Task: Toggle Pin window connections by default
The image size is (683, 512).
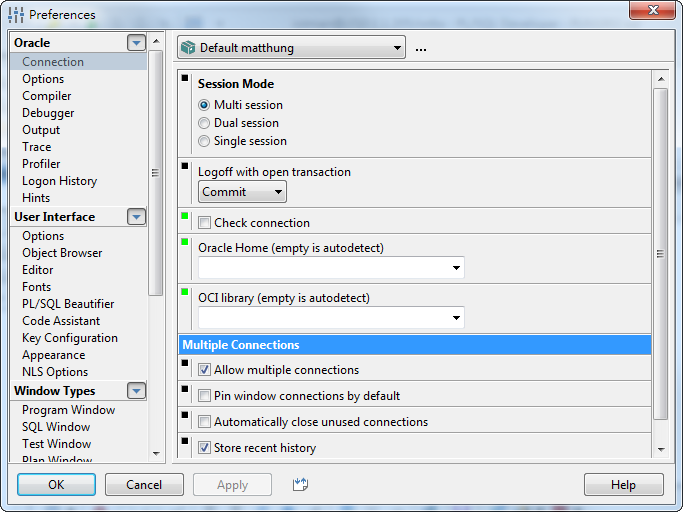Action: 205,396
